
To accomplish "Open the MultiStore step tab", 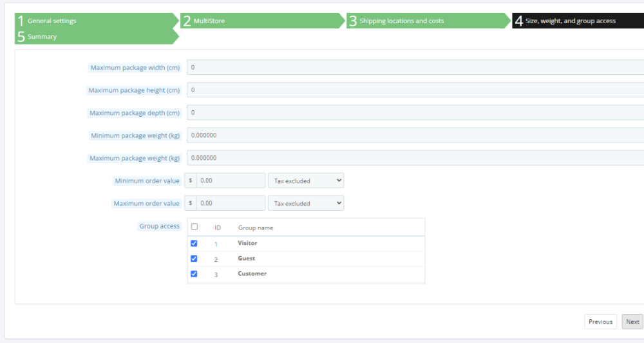I will pos(261,21).
